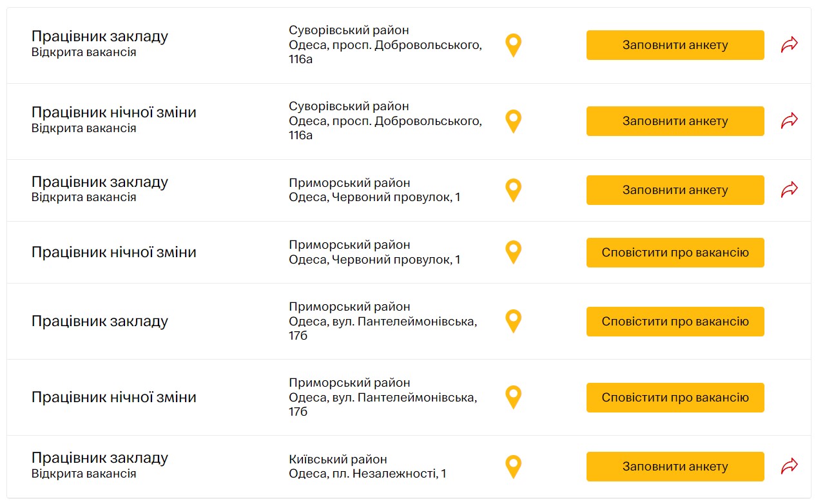Screen dimensions: 816x504
Task: Open location marker for Працівник нічної зміни Добровольського
Action: pos(513,121)
